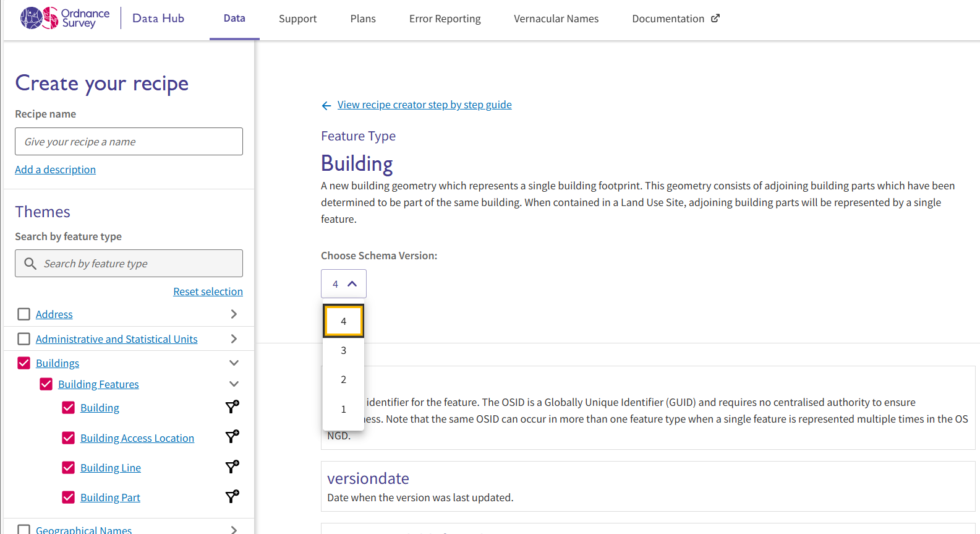This screenshot has height=534, width=980.
Task: Open the Building Part link
Action: click(110, 497)
